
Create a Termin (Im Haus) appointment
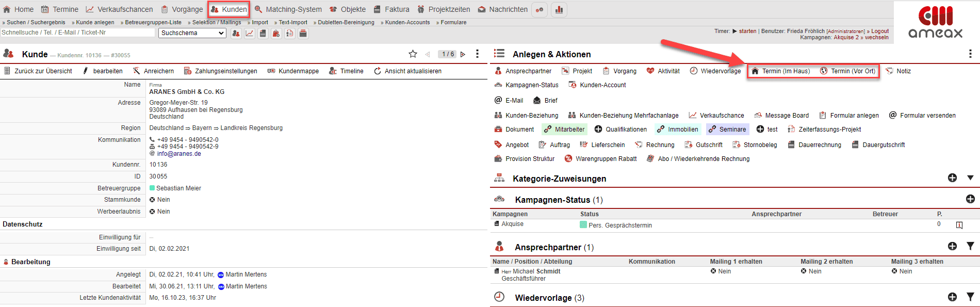pos(780,71)
